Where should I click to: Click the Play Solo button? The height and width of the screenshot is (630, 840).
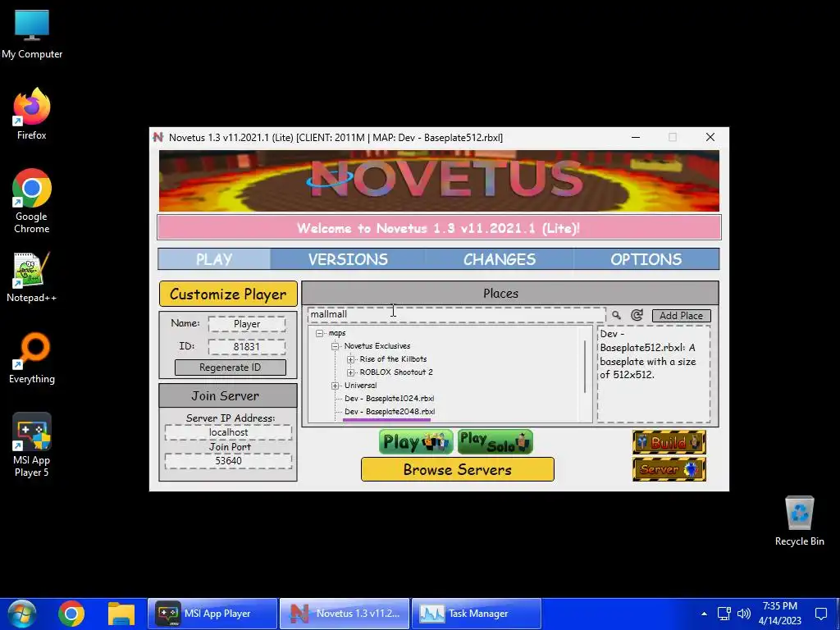pos(495,442)
